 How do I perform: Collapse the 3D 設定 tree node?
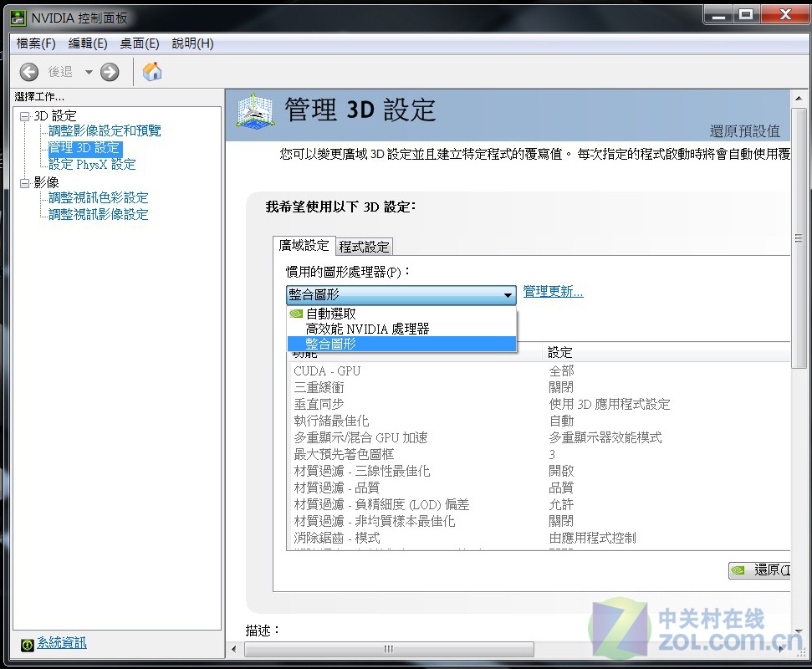25,115
